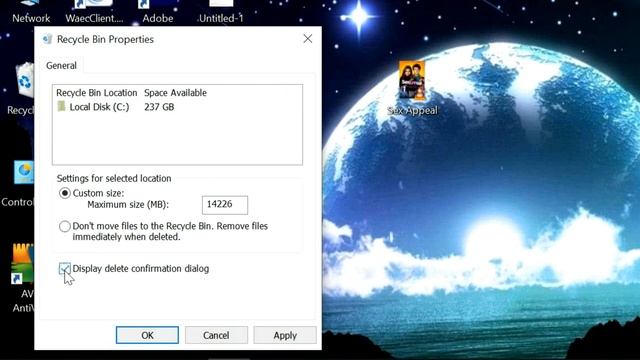
Task: Click the Recycle Bin Properties title text
Action: (105, 39)
